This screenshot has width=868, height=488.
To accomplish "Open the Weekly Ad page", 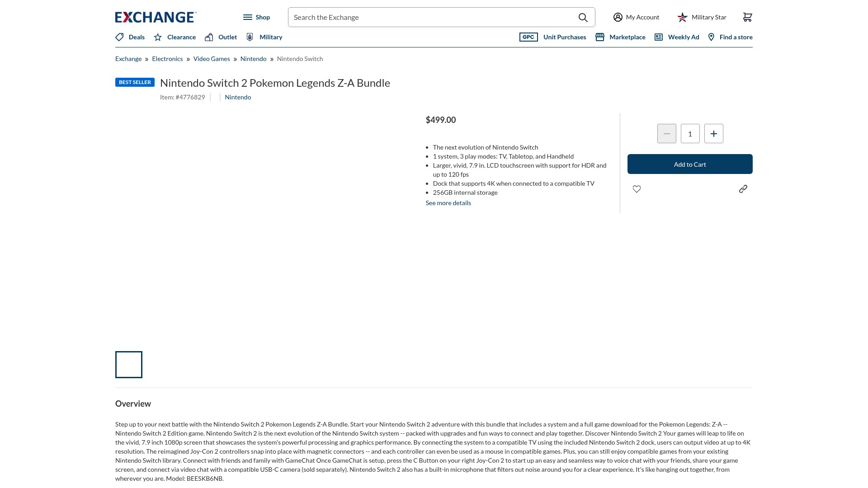I will point(677,37).
